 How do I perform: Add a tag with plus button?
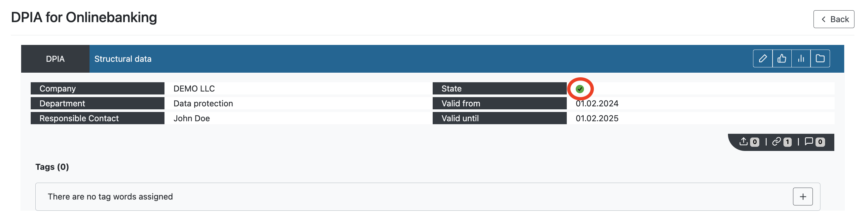(x=803, y=197)
